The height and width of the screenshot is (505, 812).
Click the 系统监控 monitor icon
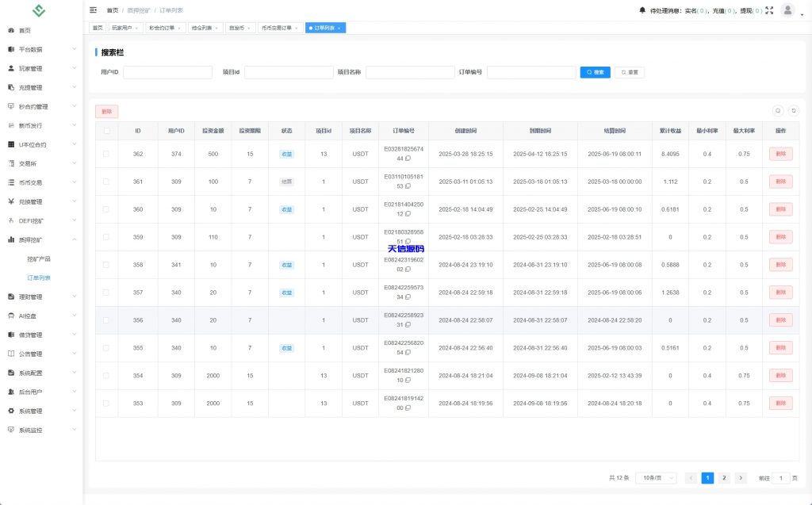pyautogui.click(x=11, y=430)
